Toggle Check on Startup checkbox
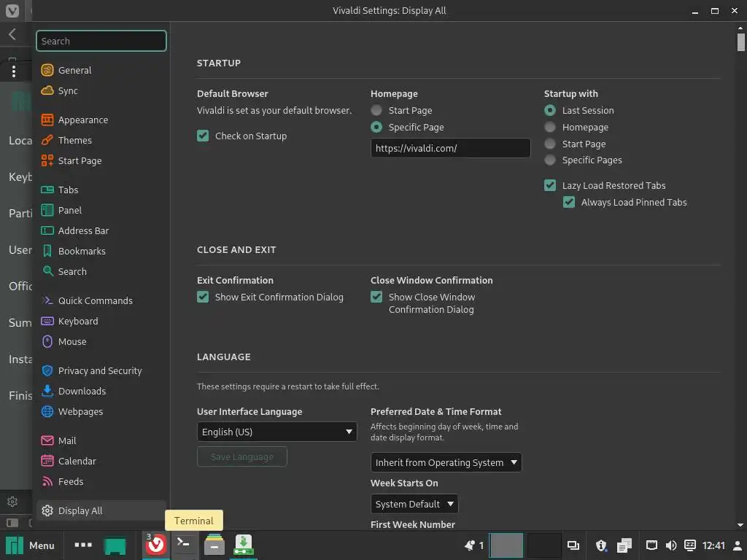The height and width of the screenshot is (560, 747). 203,136
